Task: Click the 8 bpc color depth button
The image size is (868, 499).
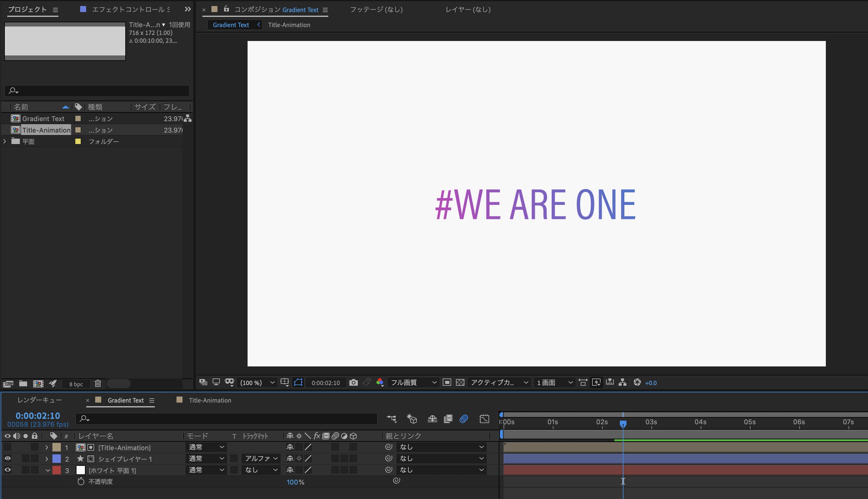Action: 76,384
